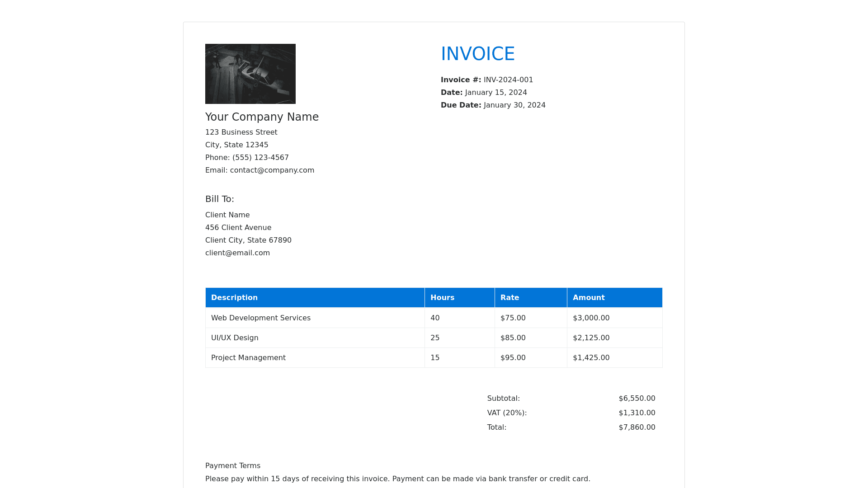Screen dimensions: 868x488
Task: Click the VAT (20%) label
Action: (507, 413)
